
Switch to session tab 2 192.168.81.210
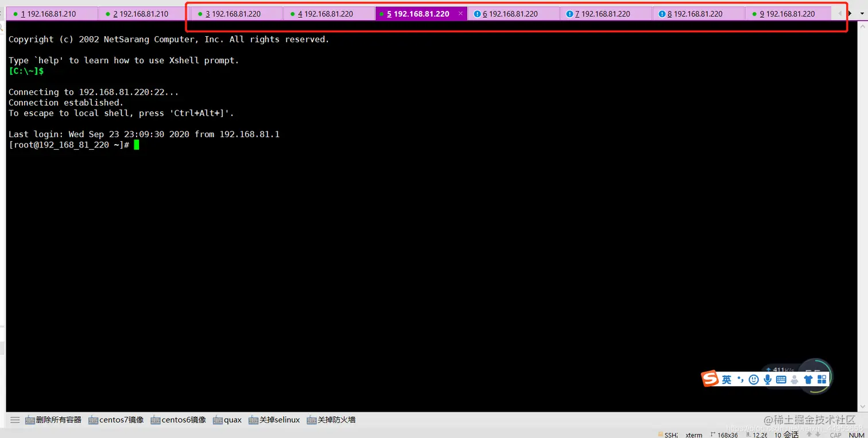click(144, 14)
